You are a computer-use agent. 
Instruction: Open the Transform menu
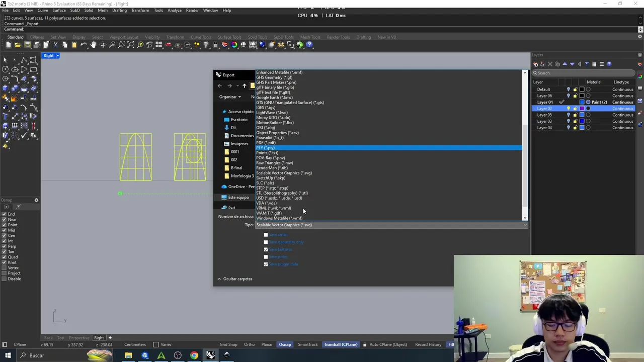click(x=140, y=10)
